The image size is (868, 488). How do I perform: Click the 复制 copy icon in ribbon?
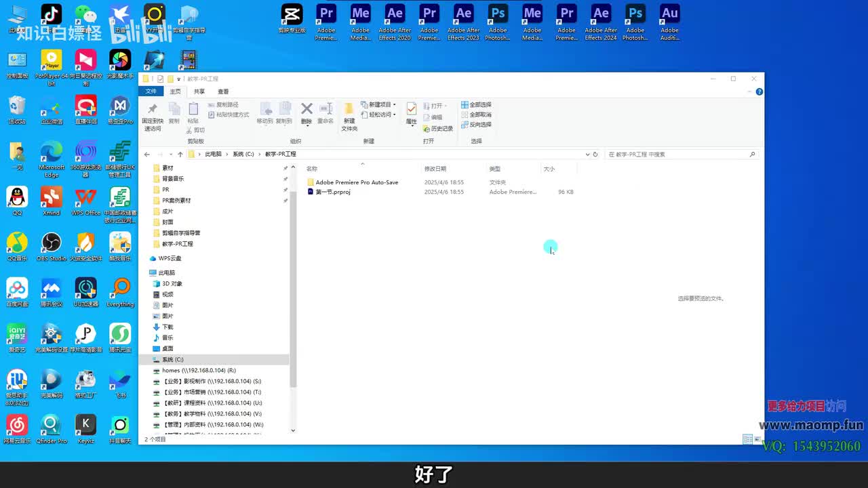coord(174,109)
